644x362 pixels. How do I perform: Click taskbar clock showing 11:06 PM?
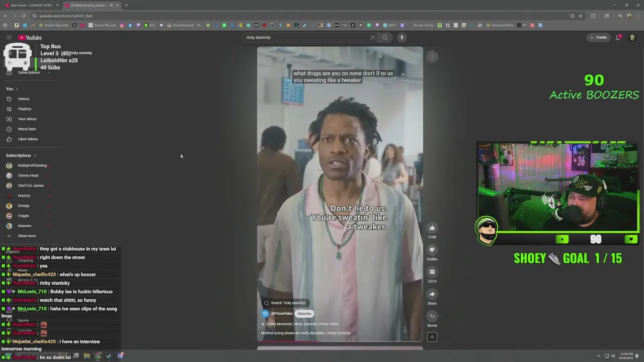click(626, 356)
